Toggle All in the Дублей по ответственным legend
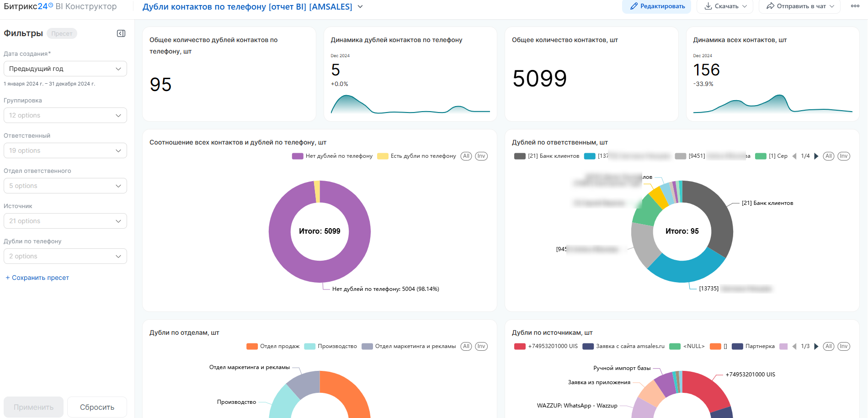 pyautogui.click(x=829, y=156)
